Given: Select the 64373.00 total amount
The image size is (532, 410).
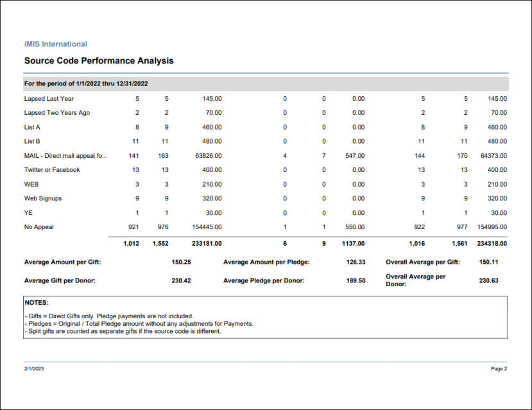Looking at the screenshot, I should point(493,156).
